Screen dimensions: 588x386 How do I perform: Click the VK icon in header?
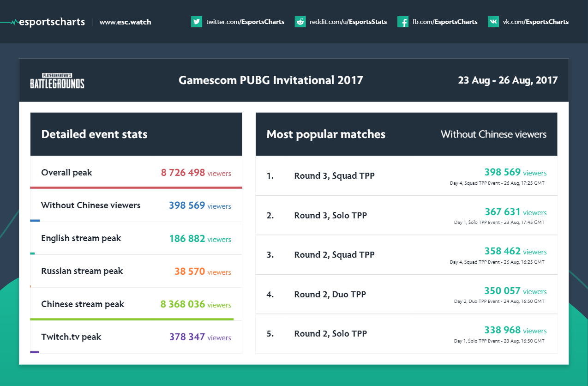(x=493, y=22)
